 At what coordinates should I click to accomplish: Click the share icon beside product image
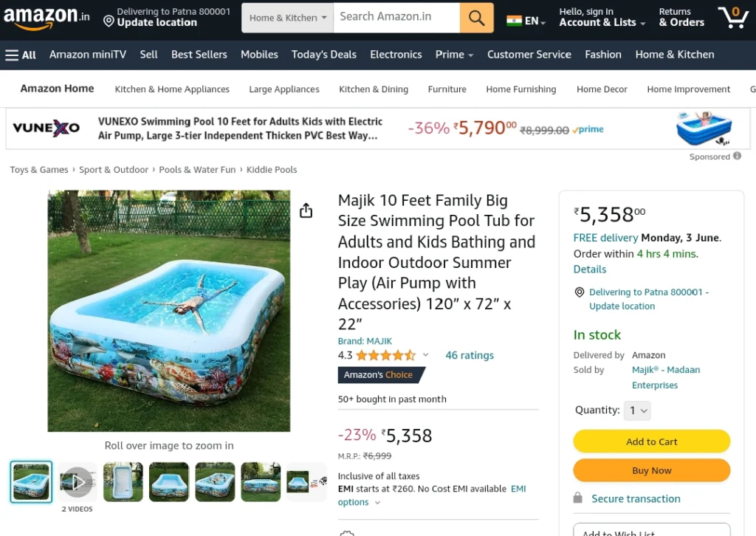[x=306, y=210]
